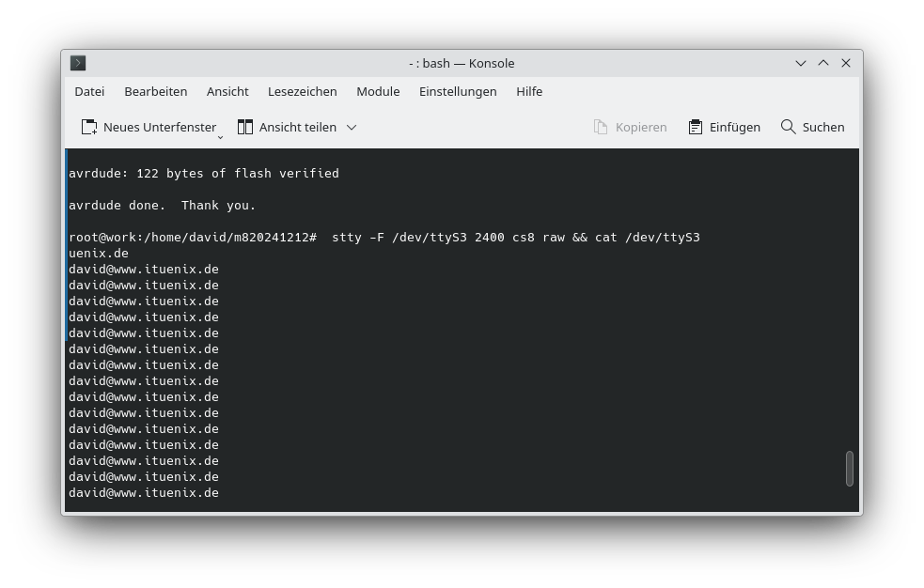This screenshot has height=588, width=924.
Task: Click the Hilfe menu entry
Action: pos(529,91)
